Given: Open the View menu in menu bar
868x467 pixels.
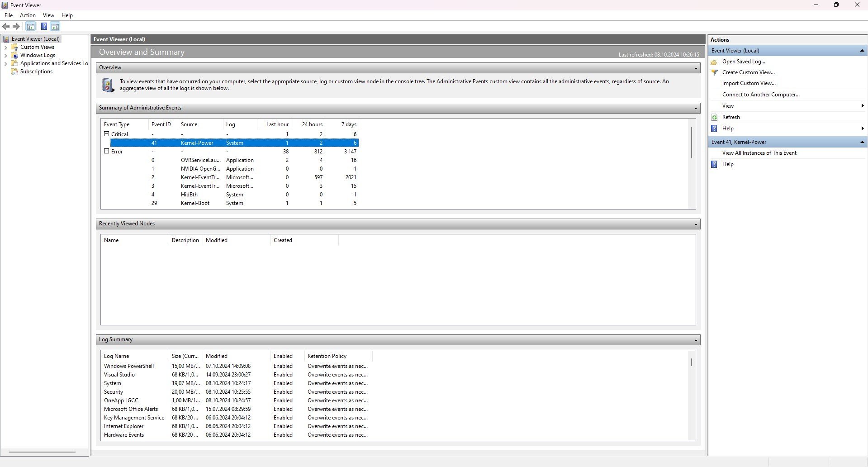Looking at the screenshot, I should point(48,15).
